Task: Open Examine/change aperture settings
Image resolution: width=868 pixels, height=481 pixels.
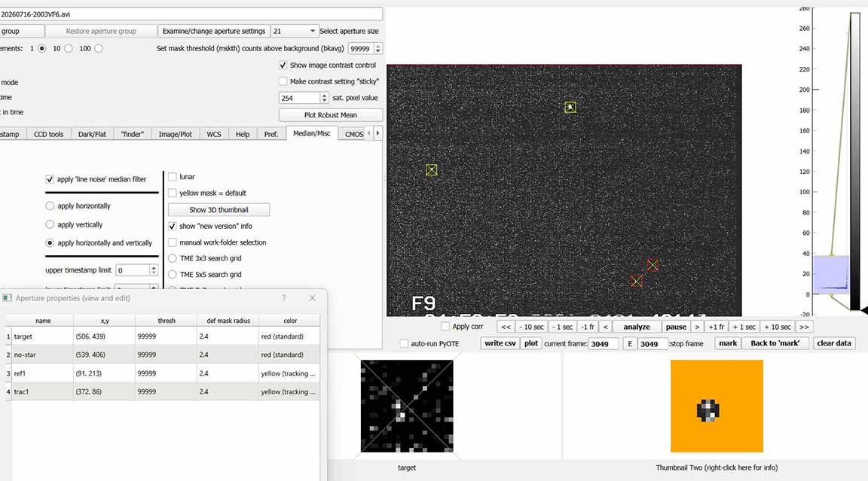Action: (214, 31)
